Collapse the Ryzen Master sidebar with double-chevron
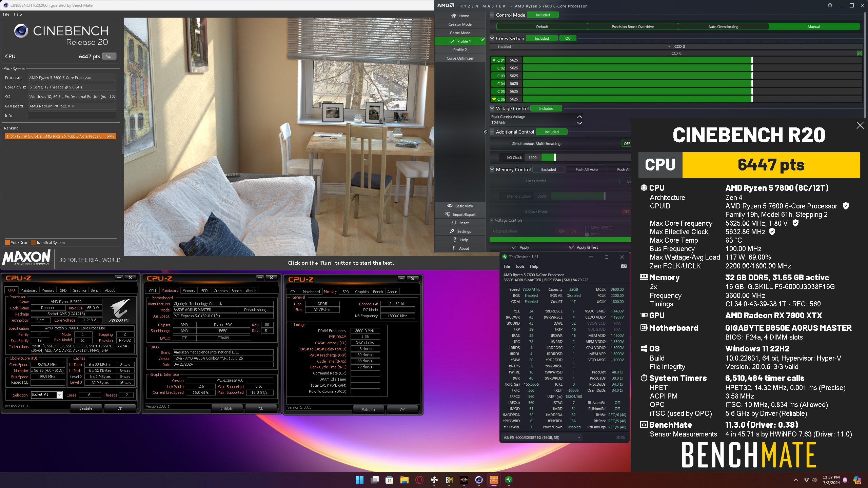 (486, 132)
